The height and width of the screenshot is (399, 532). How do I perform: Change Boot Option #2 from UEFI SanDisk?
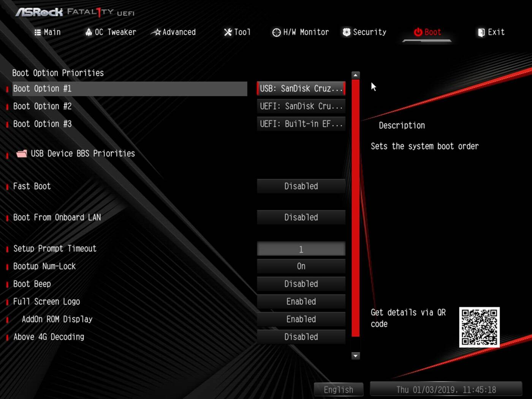301,106
